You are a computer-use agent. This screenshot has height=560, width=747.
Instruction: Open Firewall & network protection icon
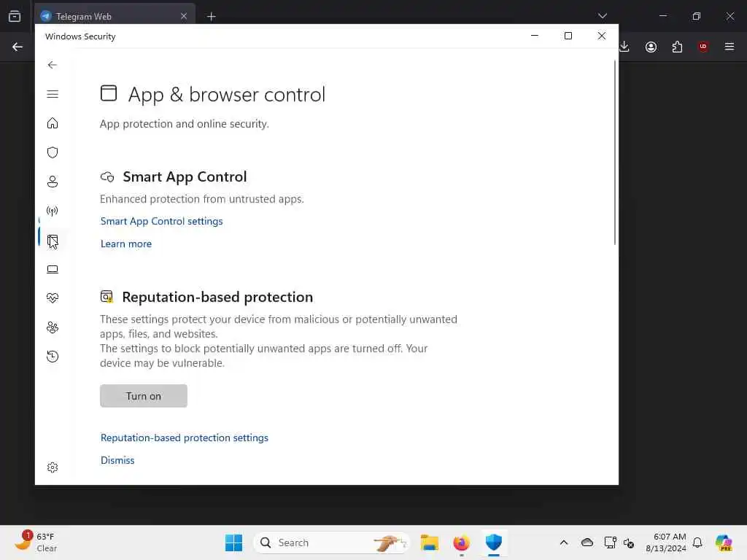(x=53, y=211)
